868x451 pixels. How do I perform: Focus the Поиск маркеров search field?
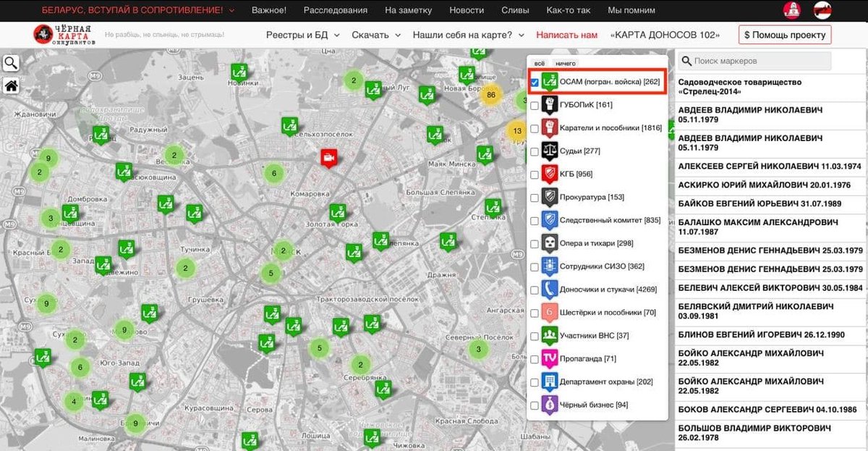tap(755, 61)
